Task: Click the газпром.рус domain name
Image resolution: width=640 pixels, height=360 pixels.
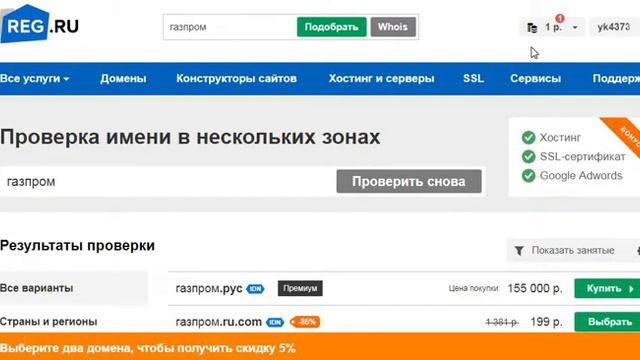Action: click(209, 289)
